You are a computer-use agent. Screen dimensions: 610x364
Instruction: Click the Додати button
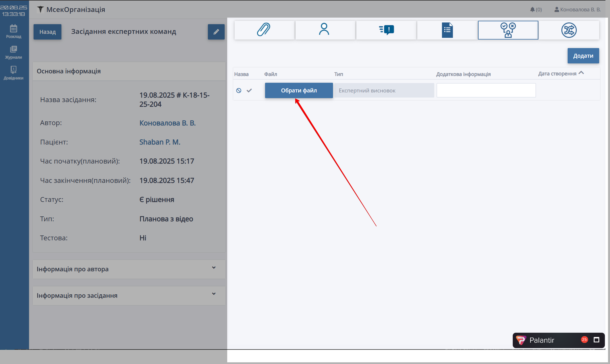coord(583,56)
